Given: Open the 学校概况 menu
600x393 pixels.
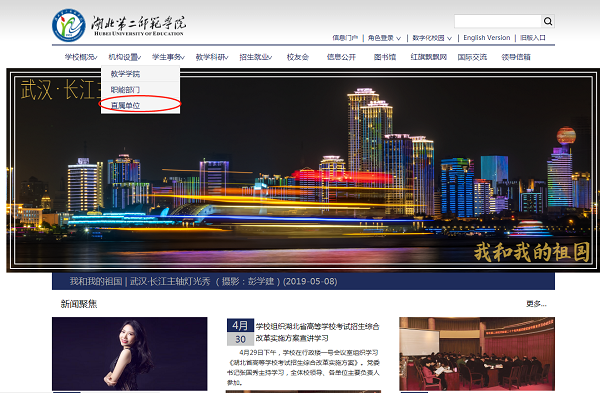Looking at the screenshot, I should (81, 57).
